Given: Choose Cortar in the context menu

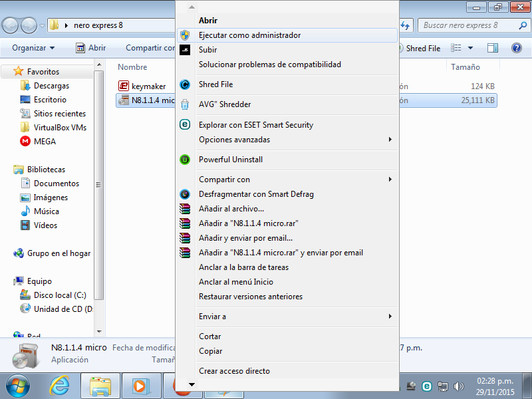Looking at the screenshot, I should click(287, 336).
